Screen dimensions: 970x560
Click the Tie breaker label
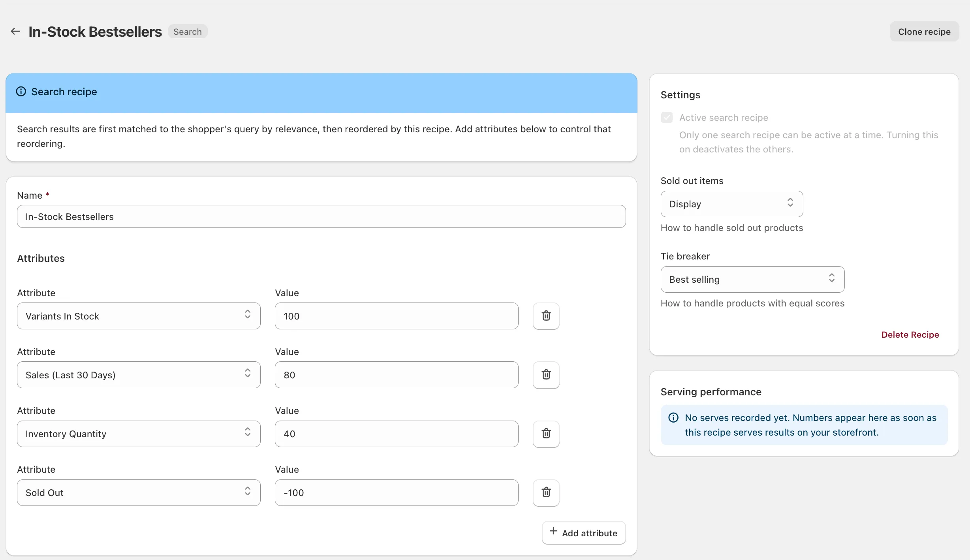[x=685, y=256]
